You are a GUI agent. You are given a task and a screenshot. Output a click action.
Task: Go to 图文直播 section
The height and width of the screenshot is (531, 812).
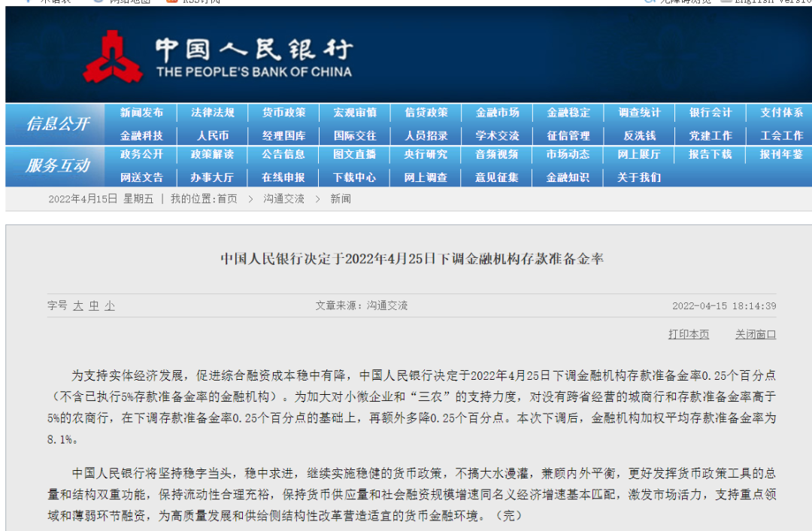click(x=354, y=154)
